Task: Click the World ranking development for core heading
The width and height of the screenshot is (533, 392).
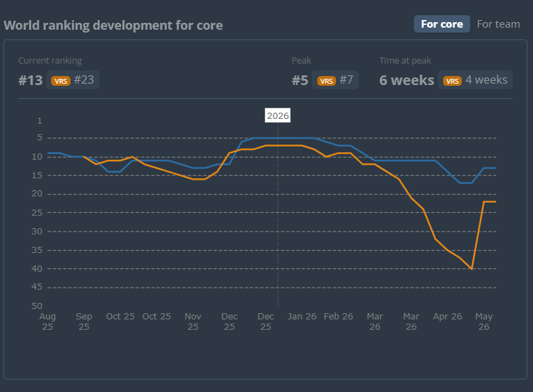Action: [x=113, y=25]
